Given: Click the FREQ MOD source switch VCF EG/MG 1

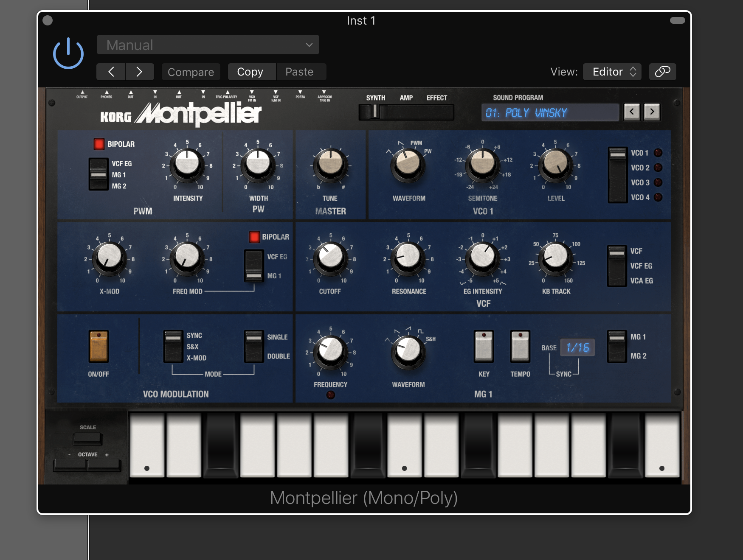Looking at the screenshot, I should [x=254, y=266].
